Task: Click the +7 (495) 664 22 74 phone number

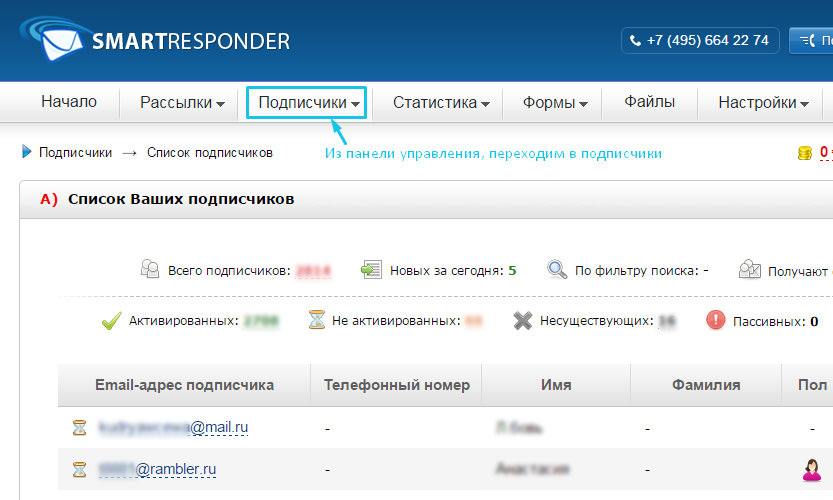Action: (708, 40)
